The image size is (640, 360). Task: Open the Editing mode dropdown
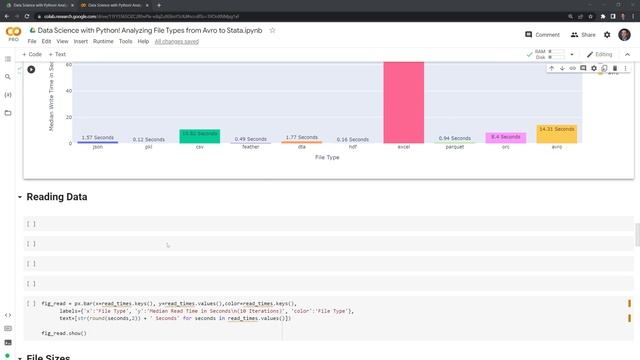pyautogui.click(x=599, y=54)
